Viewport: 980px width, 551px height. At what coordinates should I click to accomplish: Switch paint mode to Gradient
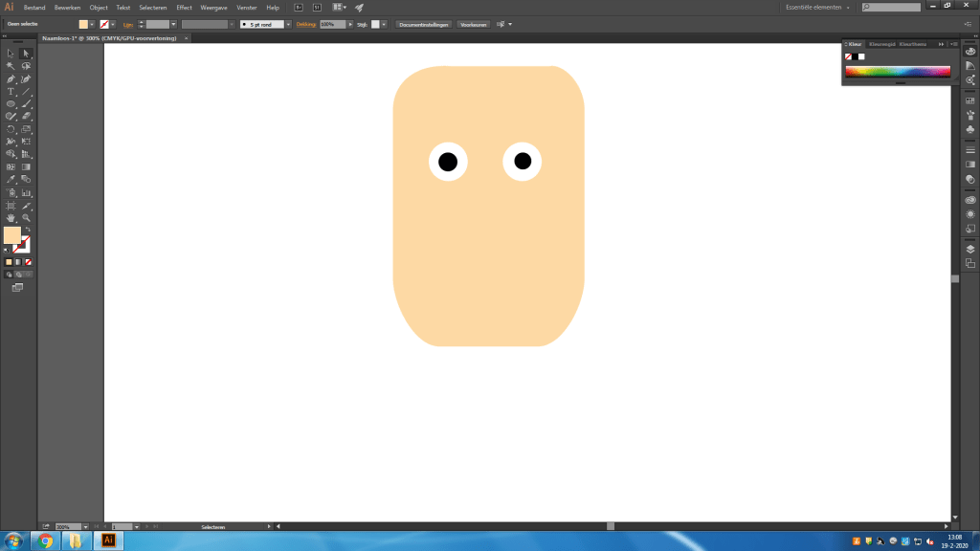[x=19, y=261]
